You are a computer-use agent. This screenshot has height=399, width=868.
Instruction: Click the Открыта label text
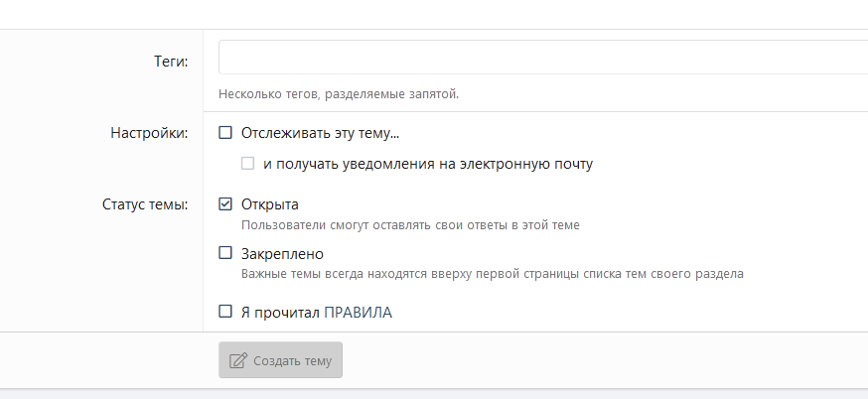tap(270, 204)
